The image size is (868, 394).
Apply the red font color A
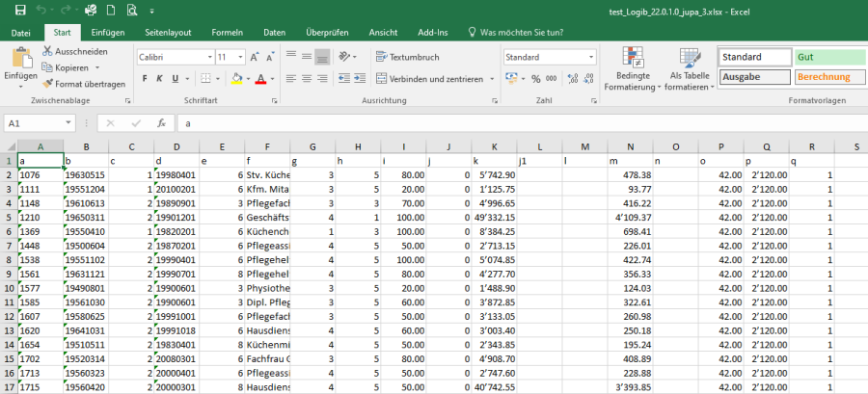click(260, 78)
